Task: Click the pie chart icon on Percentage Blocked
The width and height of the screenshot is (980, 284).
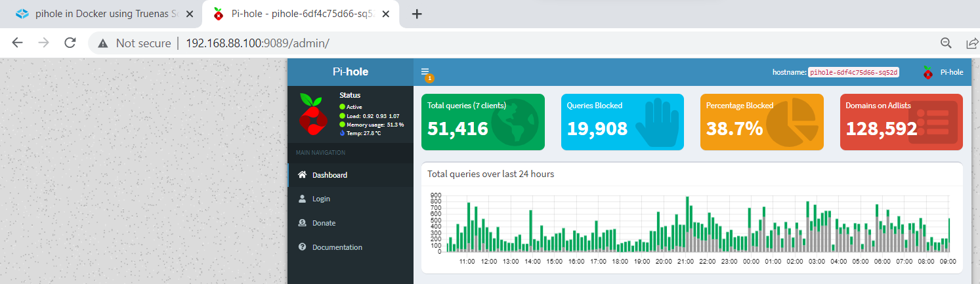Action: point(791,123)
